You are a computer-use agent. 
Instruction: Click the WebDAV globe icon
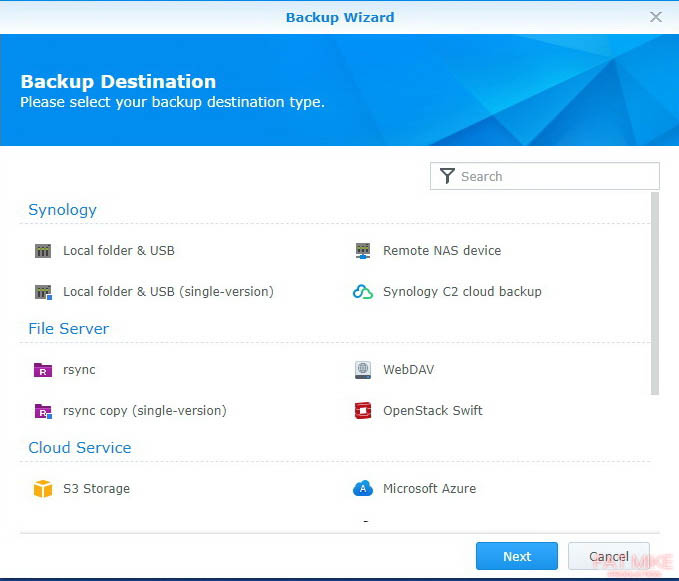(363, 370)
